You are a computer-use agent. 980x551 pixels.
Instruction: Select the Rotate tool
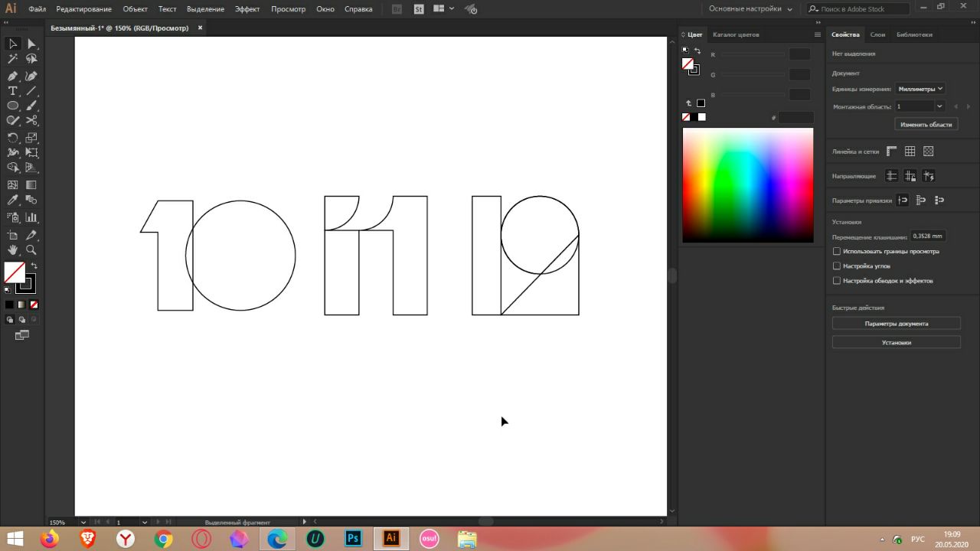pos(13,139)
